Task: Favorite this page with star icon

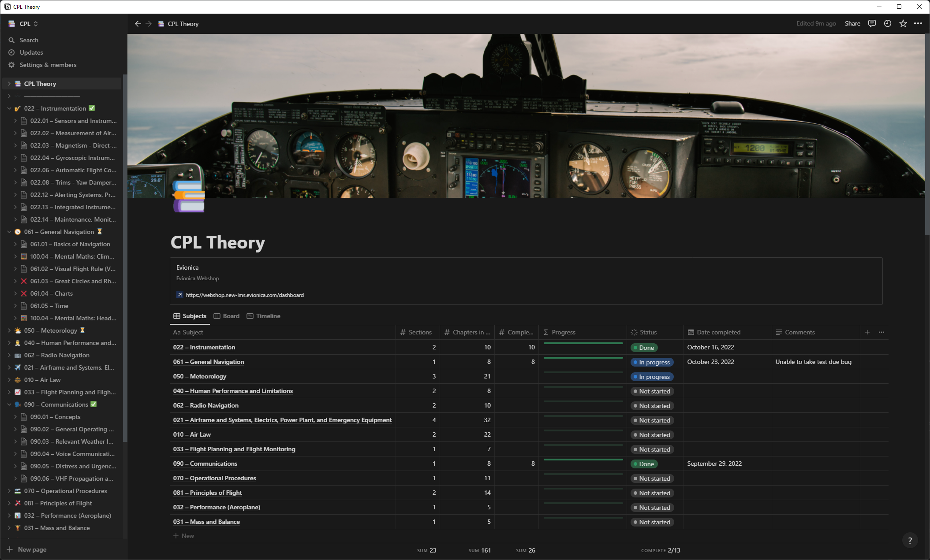Action: tap(903, 24)
